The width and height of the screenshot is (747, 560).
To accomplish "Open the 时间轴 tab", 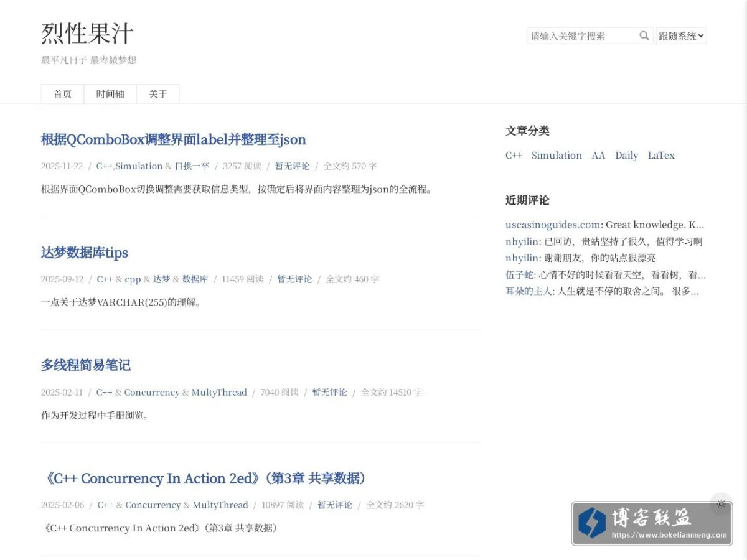I will pos(110,94).
